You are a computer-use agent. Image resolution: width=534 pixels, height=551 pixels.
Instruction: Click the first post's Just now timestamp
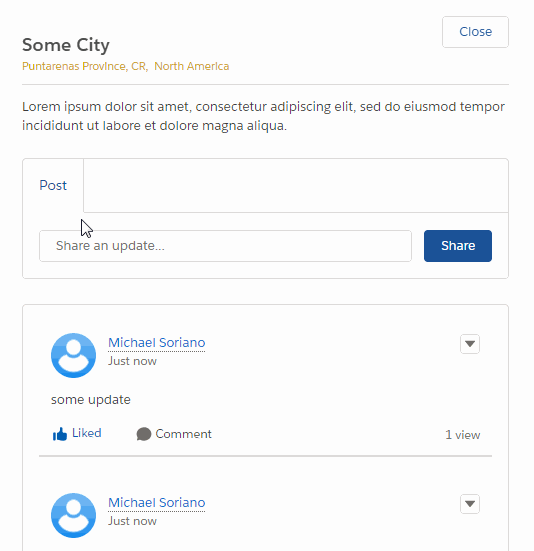coord(132,361)
